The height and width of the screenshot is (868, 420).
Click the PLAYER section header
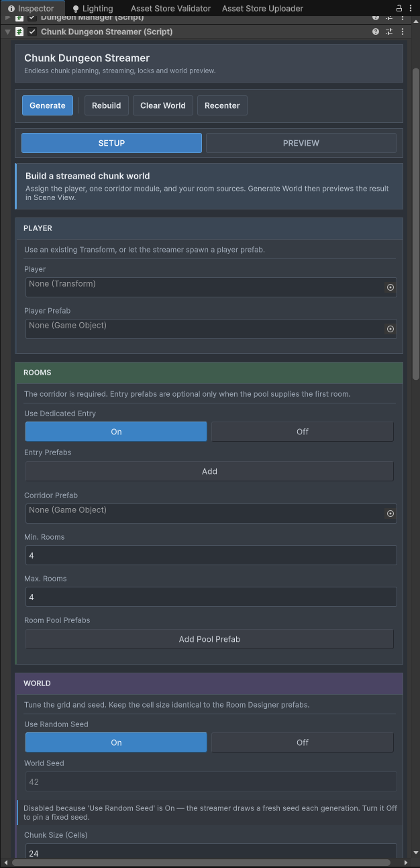(x=209, y=228)
